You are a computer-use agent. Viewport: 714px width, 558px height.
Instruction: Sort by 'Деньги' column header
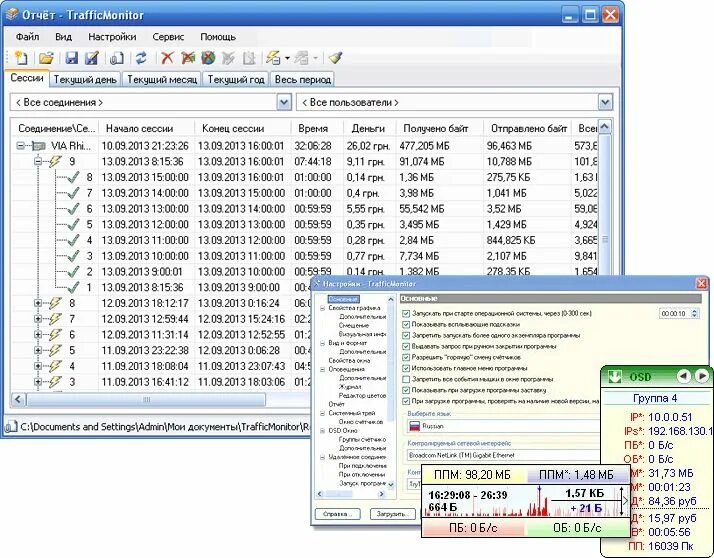coord(369,128)
